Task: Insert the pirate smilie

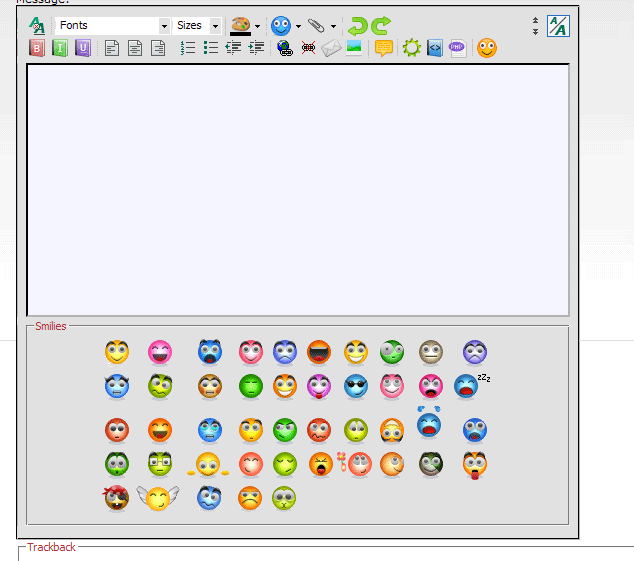Action: click(x=116, y=498)
